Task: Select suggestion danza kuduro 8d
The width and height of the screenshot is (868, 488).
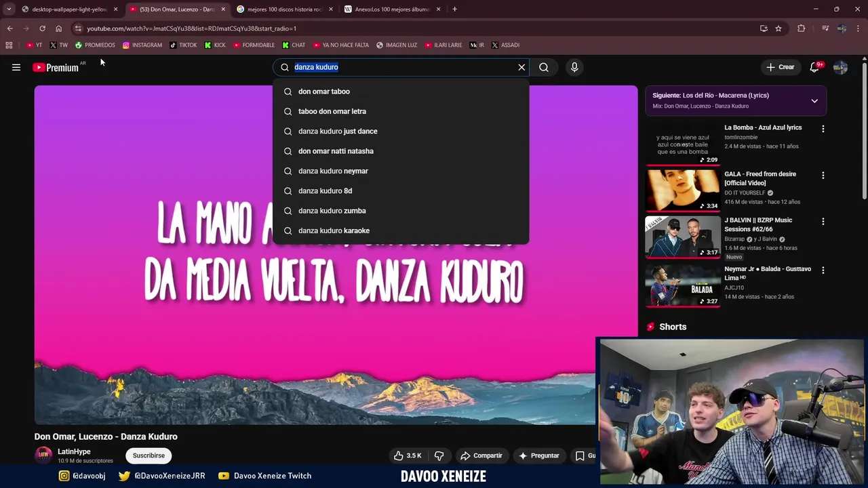Action: tap(401, 190)
